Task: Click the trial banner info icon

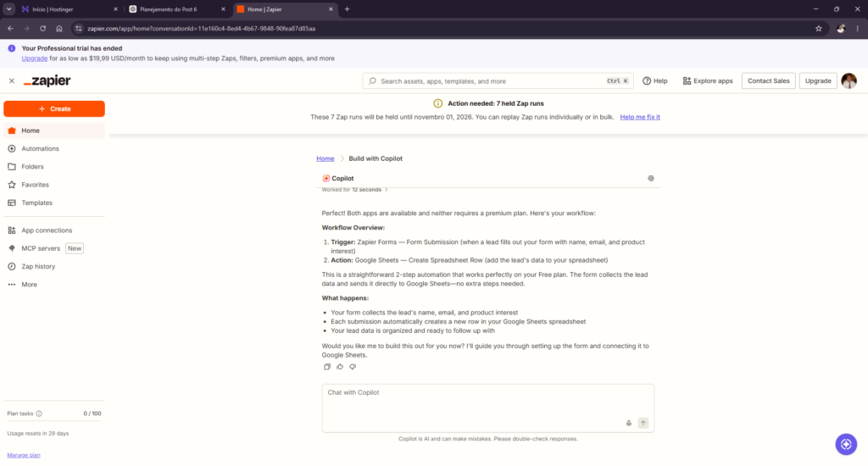Action: point(12,48)
